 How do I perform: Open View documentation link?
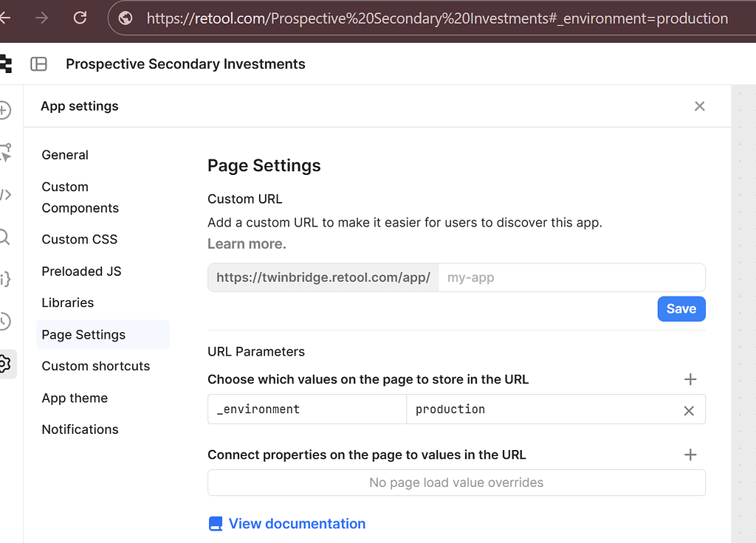coord(287,524)
